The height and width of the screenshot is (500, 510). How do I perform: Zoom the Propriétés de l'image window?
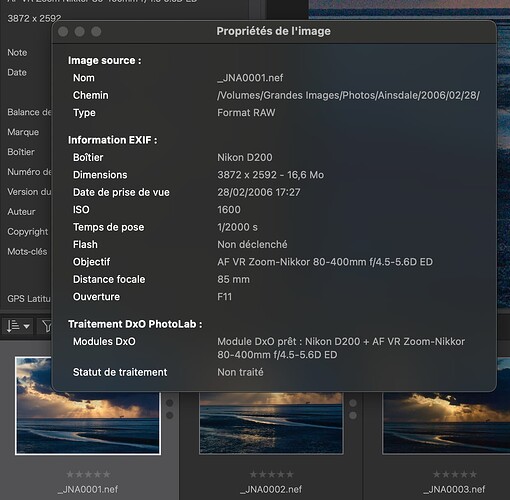pos(96,32)
